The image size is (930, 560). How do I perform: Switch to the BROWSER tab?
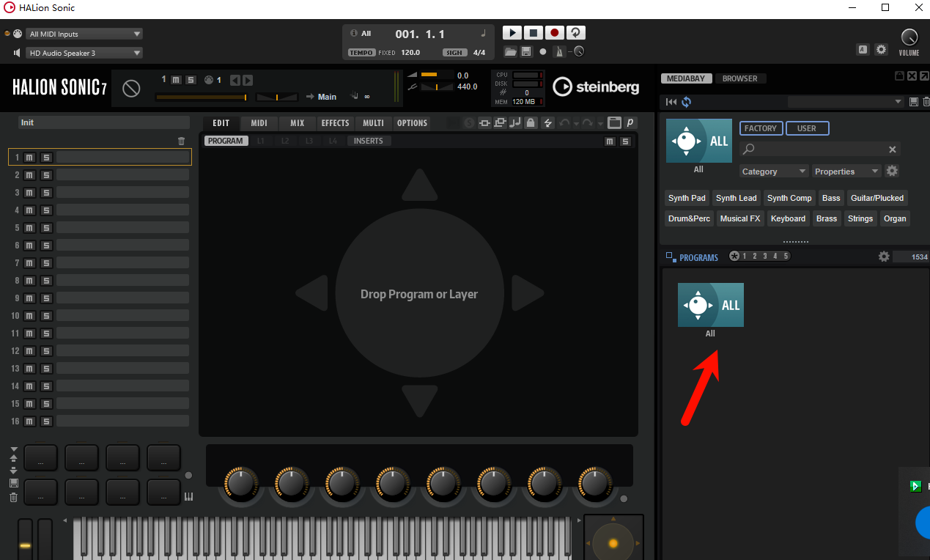tap(741, 78)
